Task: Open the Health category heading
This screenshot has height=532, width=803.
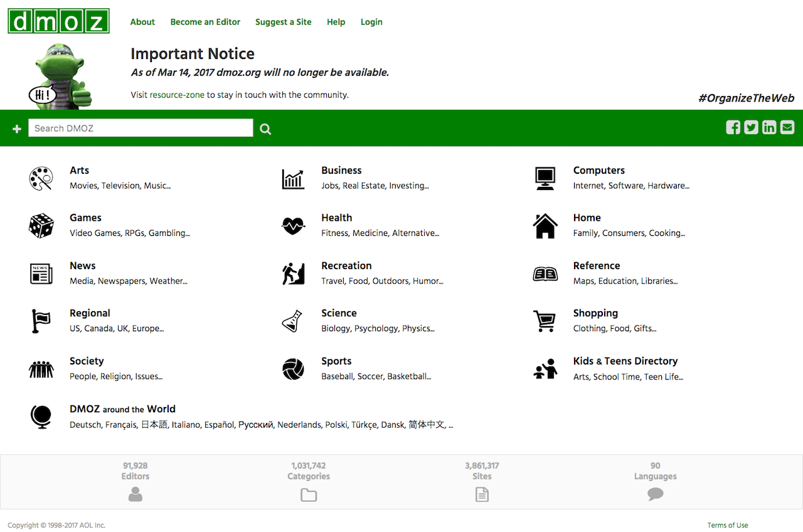Action: (x=337, y=218)
